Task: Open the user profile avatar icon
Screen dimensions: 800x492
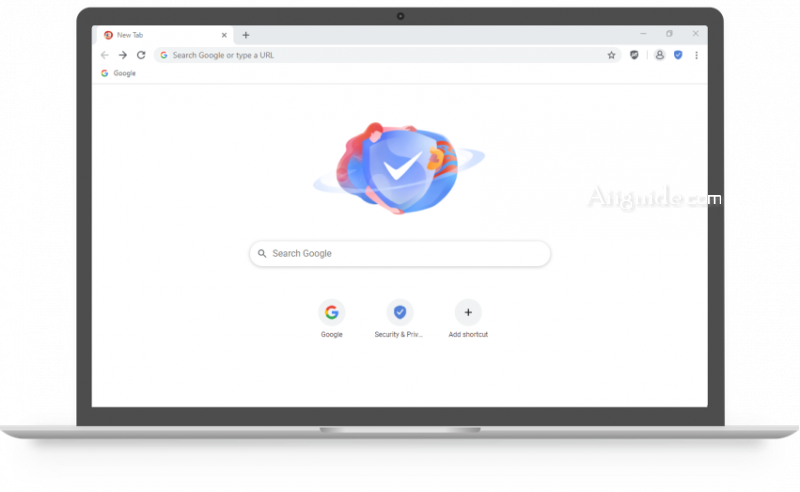Action: pos(660,55)
